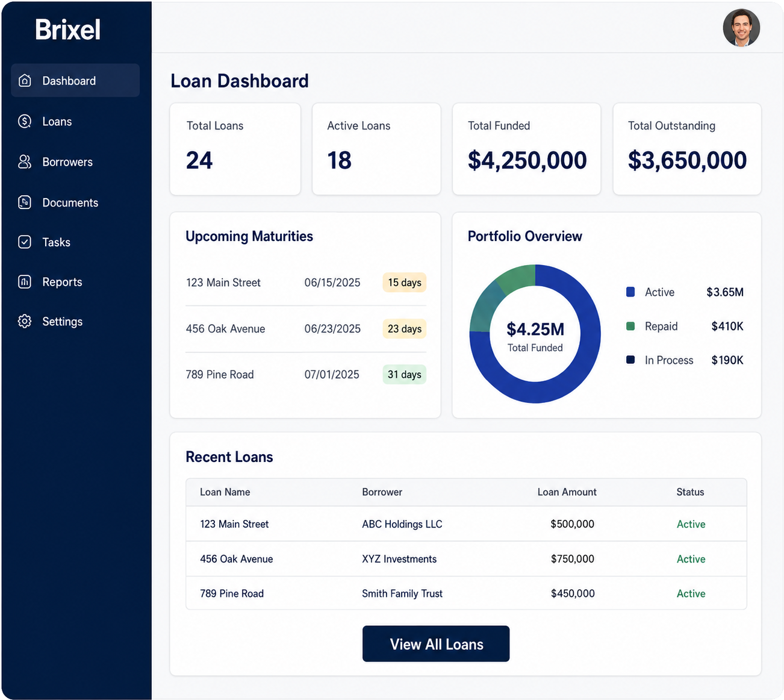
Task: Open the user profile avatar
Action: [x=741, y=28]
